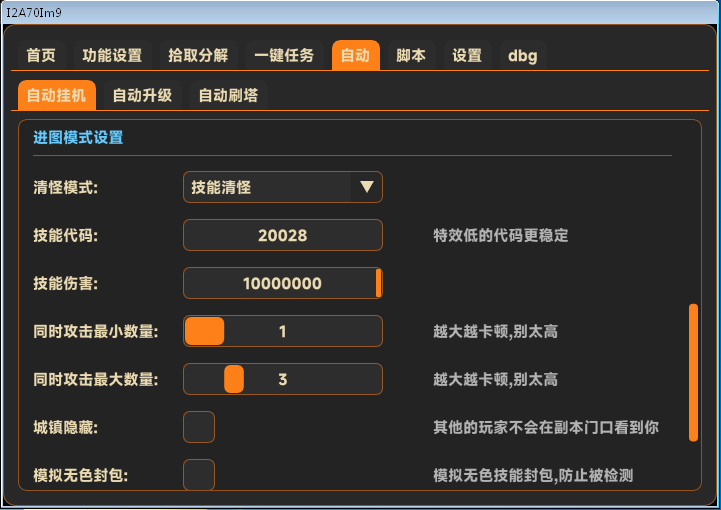This screenshot has height=510, width=721.
Task: Expand the 清怪模式 dropdown arrow
Action: tap(366, 187)
